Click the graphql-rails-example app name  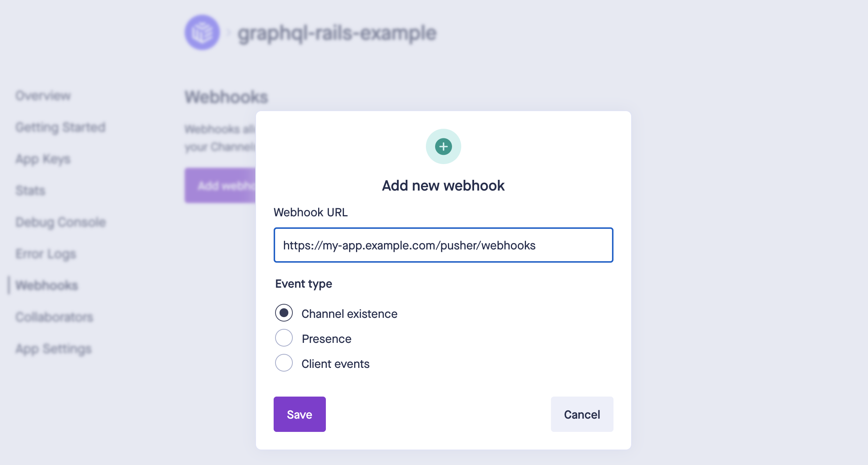[337, 33]
